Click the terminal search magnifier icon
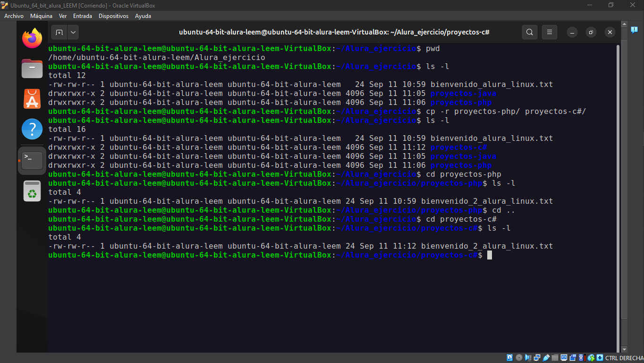 (530, 32)
